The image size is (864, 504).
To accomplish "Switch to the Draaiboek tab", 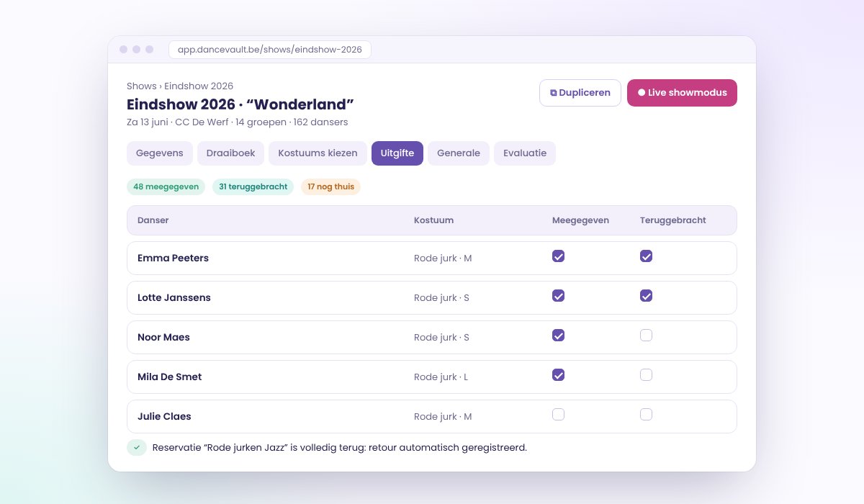I will pos(230,153).
